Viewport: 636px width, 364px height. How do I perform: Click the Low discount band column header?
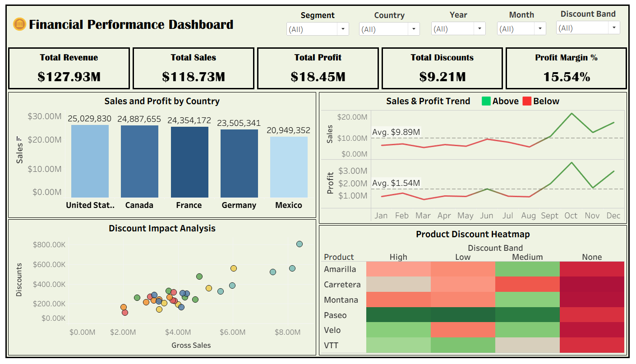463,257
